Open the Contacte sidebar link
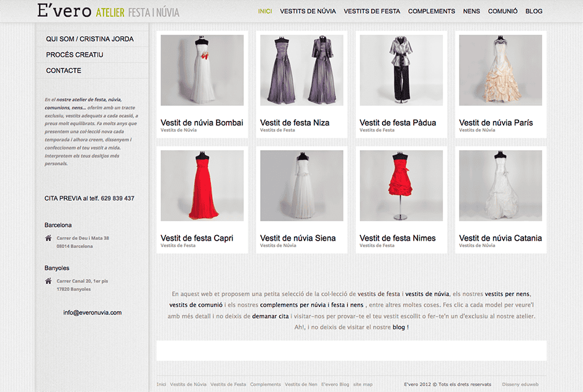The image size is (583, 392). tap(63, 71)
